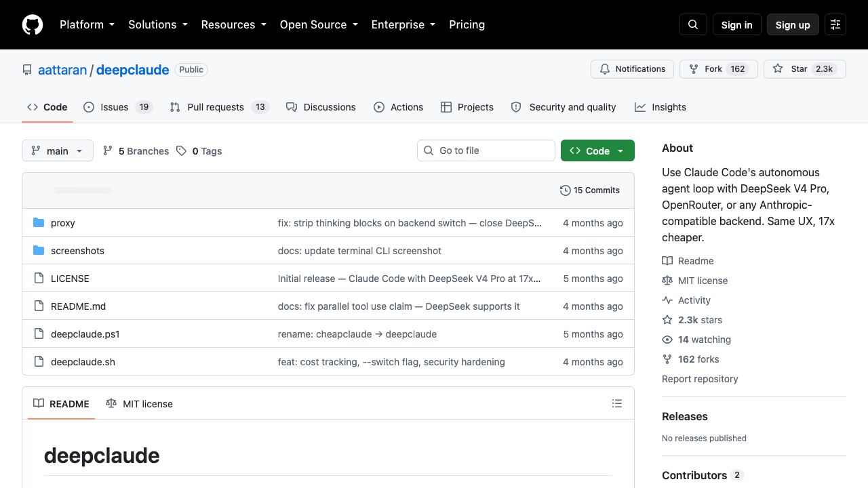Open commit "feat: cost tracking, --switch flag, security hardening"
868x488 pixels.
click(391, 362)
